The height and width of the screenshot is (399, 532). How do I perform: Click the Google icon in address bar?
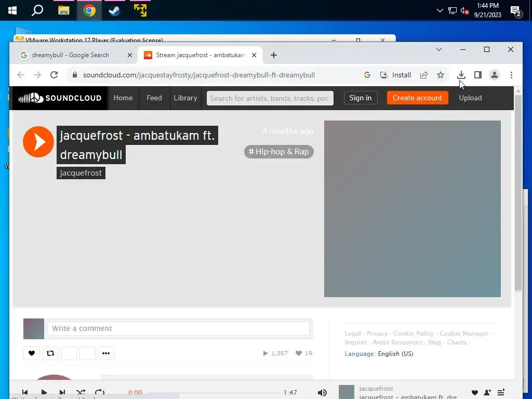[x=367, y=75]
